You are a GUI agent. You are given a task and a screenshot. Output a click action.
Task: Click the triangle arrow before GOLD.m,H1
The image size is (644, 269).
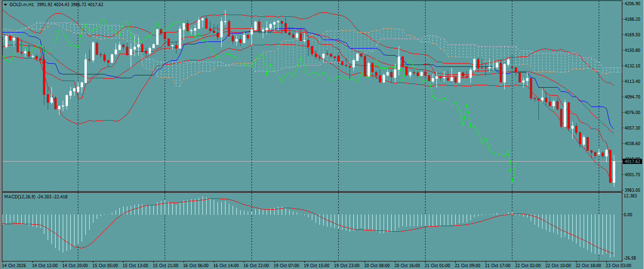tap(5, 4)
